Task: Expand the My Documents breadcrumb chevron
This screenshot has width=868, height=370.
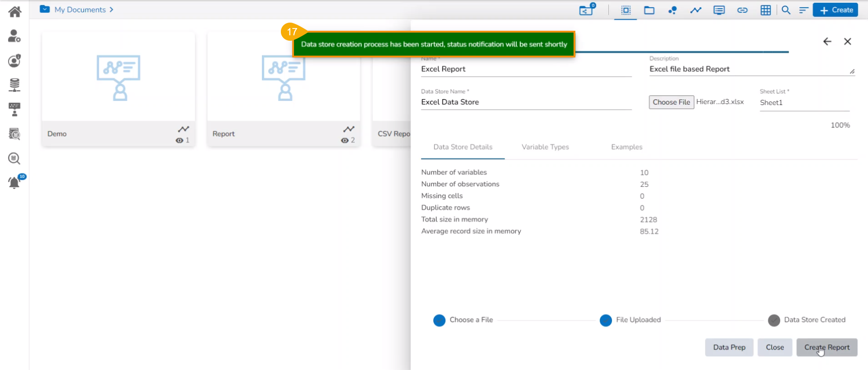Action: tap(111, 9)
